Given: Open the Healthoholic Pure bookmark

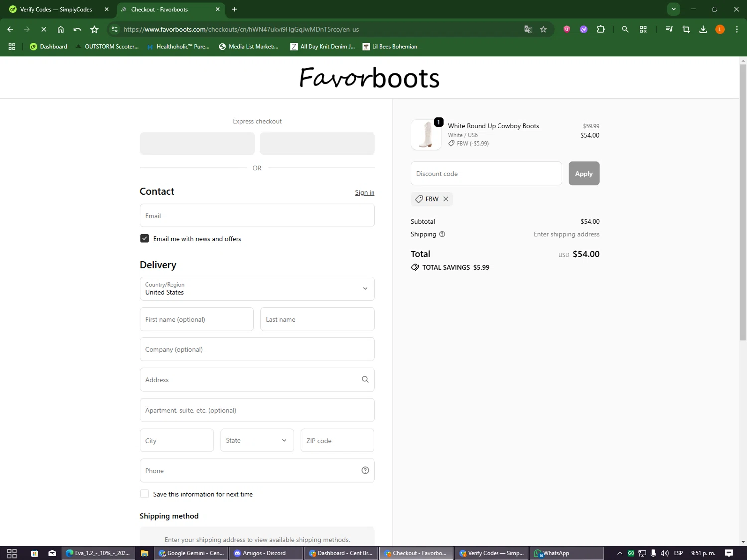Looking at the screenshot, I should pos(178,46).
